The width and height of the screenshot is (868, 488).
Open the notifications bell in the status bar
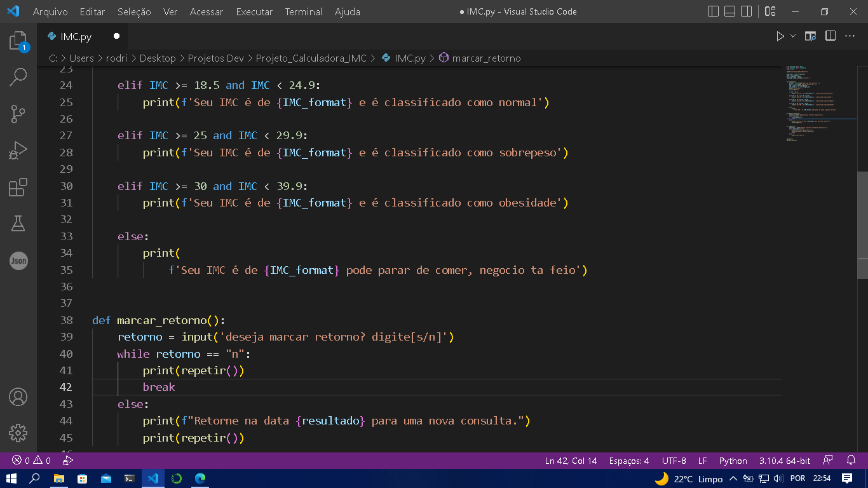point(851,461)
